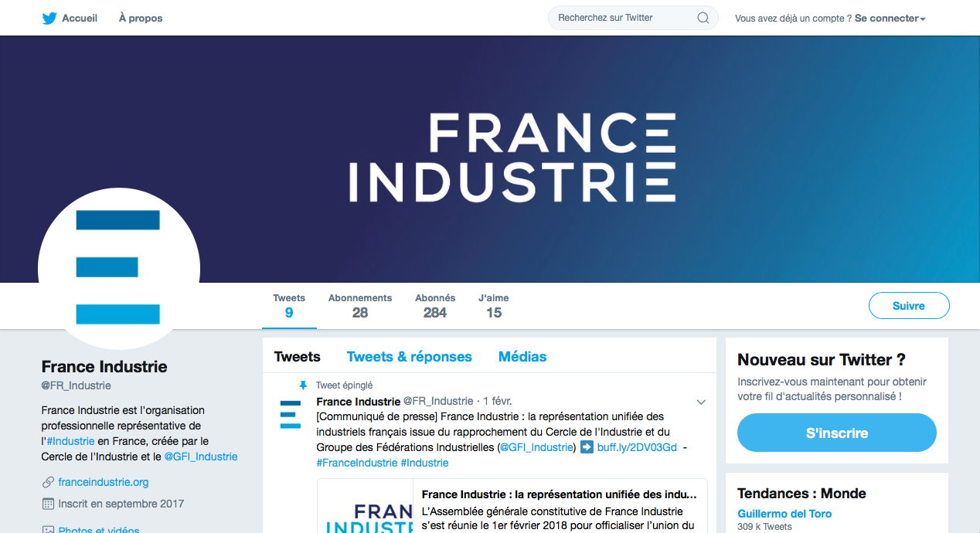Viewport: 980px width, 533px height.
Task: Click the arrow emoji in pinned tweet
Action: tap(587, 447)
